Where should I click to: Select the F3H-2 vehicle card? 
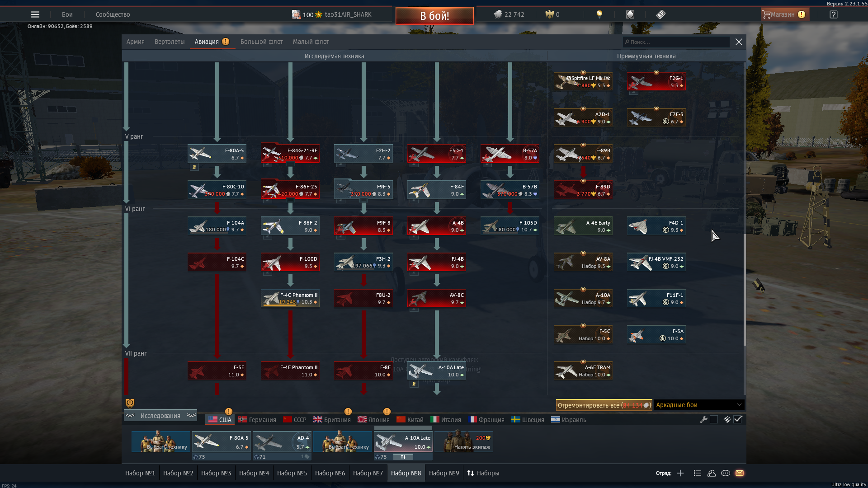(363, 262)
